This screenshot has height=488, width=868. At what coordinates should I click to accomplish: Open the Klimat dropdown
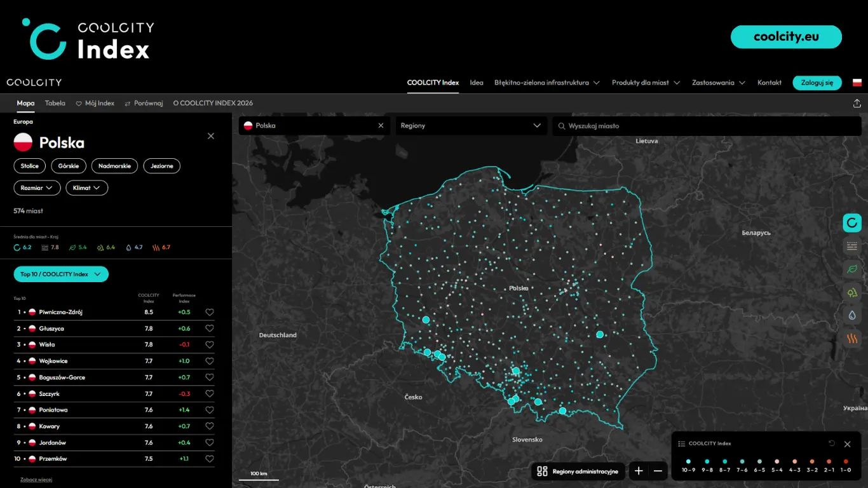click(87, 188)
